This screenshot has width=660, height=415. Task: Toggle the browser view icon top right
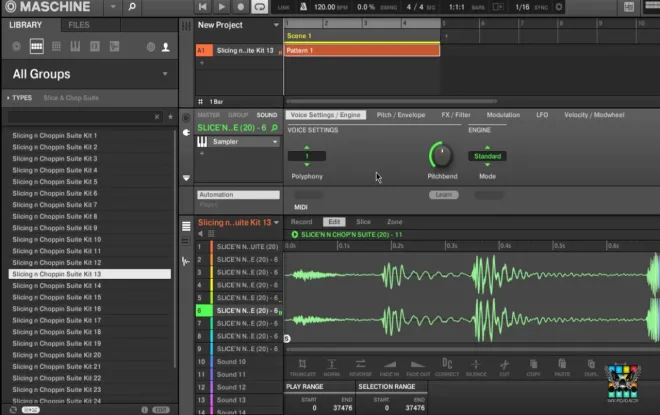tap(629, 7)
